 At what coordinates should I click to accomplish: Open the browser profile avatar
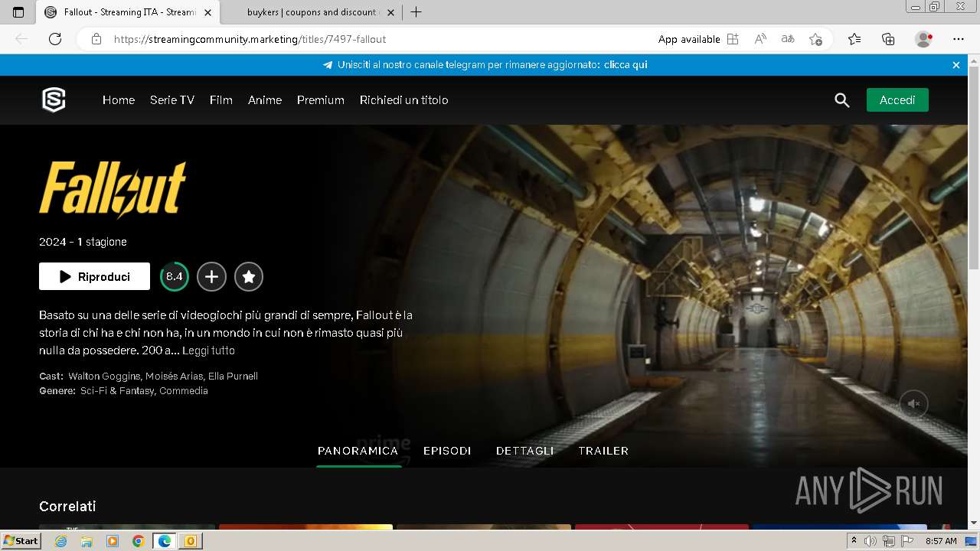[923, 39]
